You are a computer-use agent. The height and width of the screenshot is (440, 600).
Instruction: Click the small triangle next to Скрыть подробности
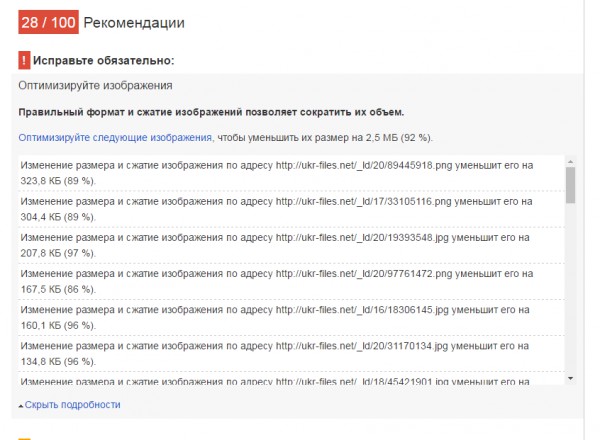click(x=21, y=406)
